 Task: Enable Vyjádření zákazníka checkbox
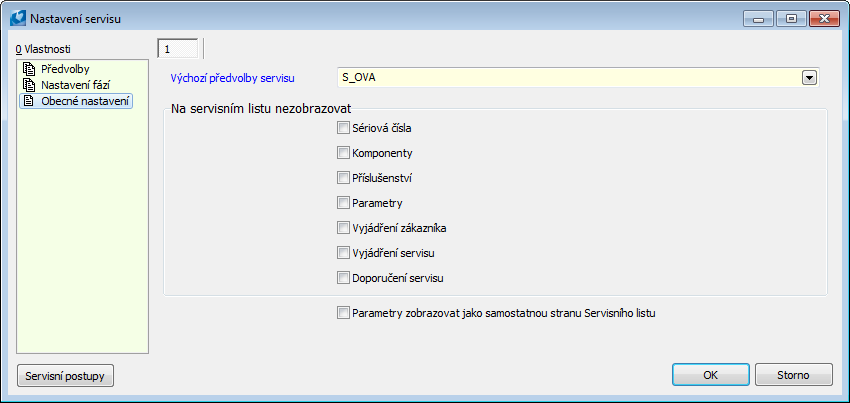click(x=344, y=228)
